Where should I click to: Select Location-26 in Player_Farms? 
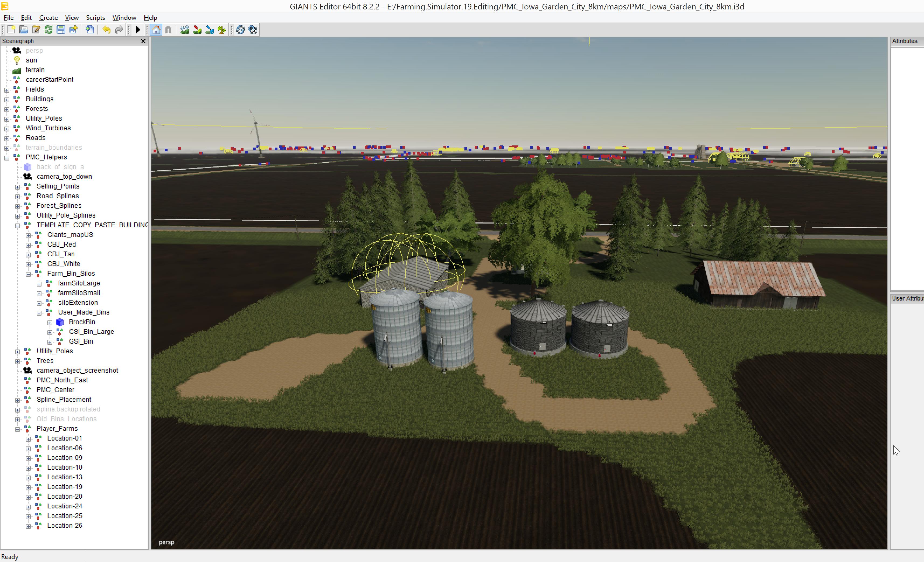[64, 525]
